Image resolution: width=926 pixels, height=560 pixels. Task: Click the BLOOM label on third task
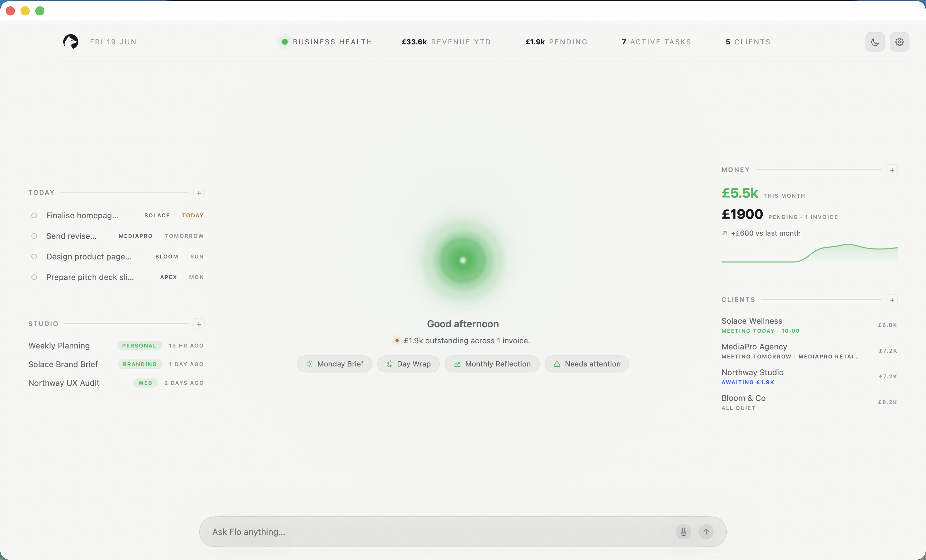(x=167, y=257)
